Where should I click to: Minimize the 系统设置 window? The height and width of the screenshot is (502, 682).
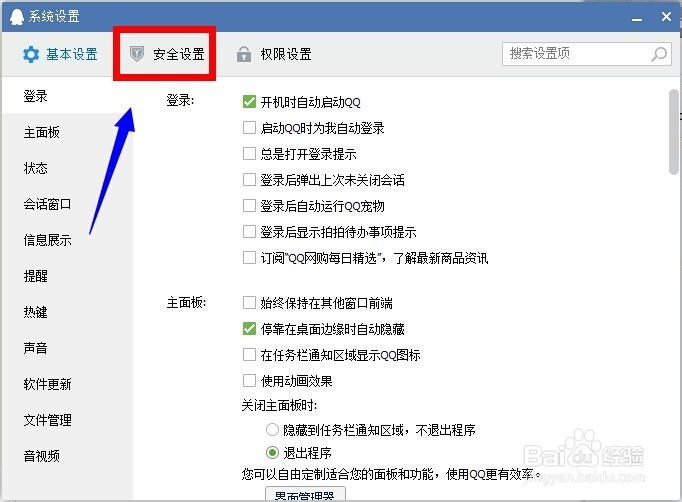coord(637,19)
